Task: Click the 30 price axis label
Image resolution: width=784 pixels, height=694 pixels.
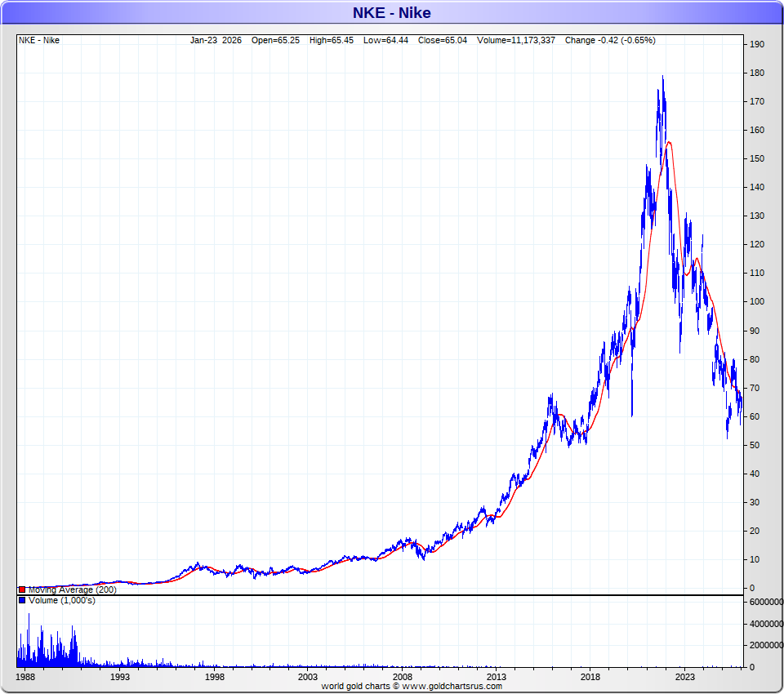Action: point(755,502)
